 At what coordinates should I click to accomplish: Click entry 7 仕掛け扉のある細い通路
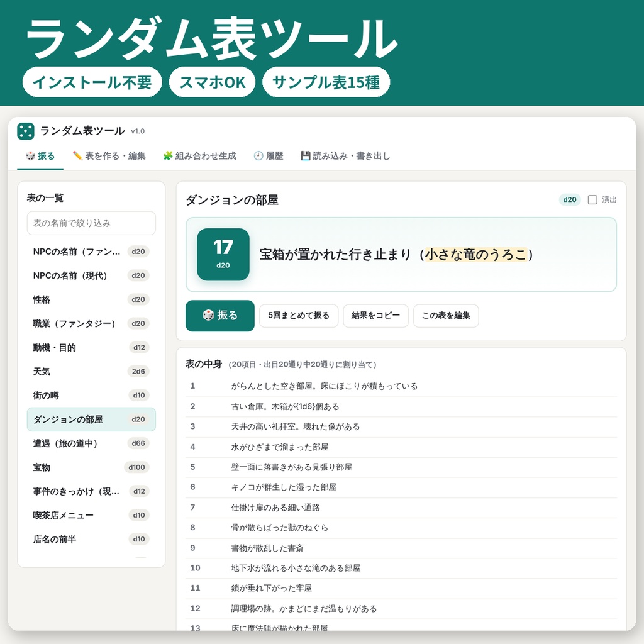[401, 508]
